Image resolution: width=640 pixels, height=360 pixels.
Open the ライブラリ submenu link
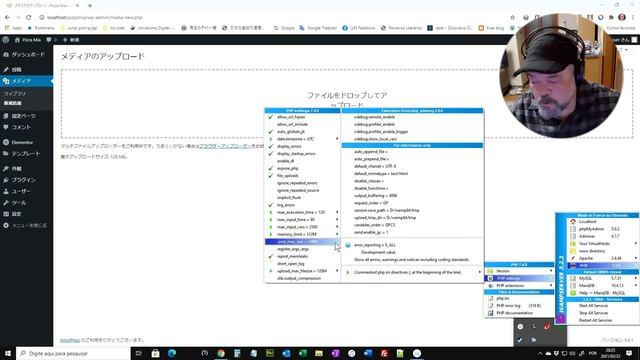click(x=15, y=94)
